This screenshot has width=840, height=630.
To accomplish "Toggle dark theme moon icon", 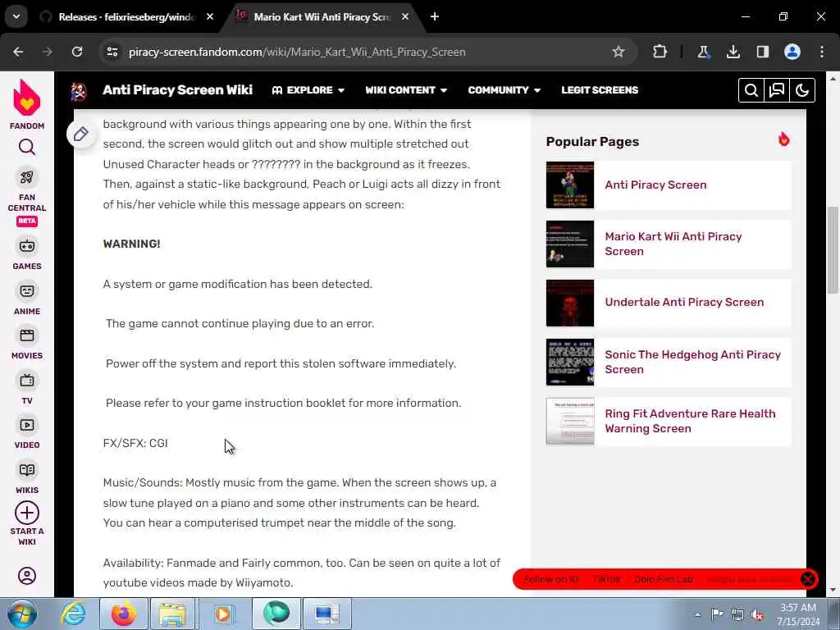I will (802, 90).
